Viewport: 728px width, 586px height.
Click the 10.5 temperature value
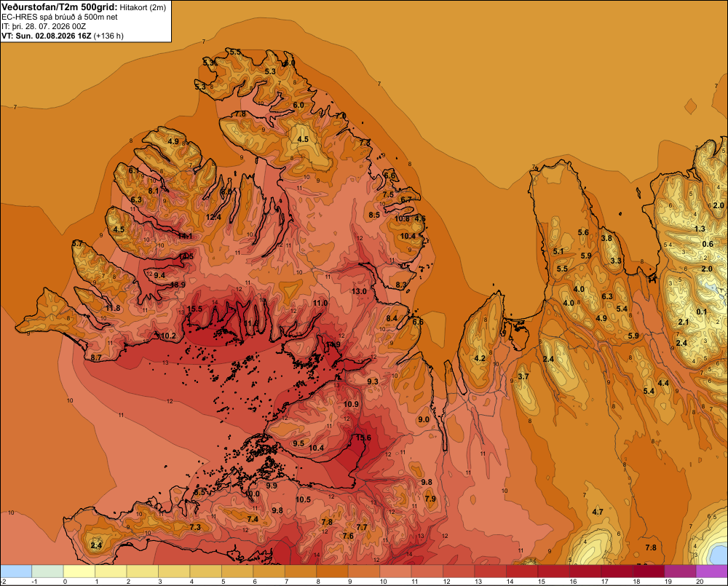click(x=303, y=499)
